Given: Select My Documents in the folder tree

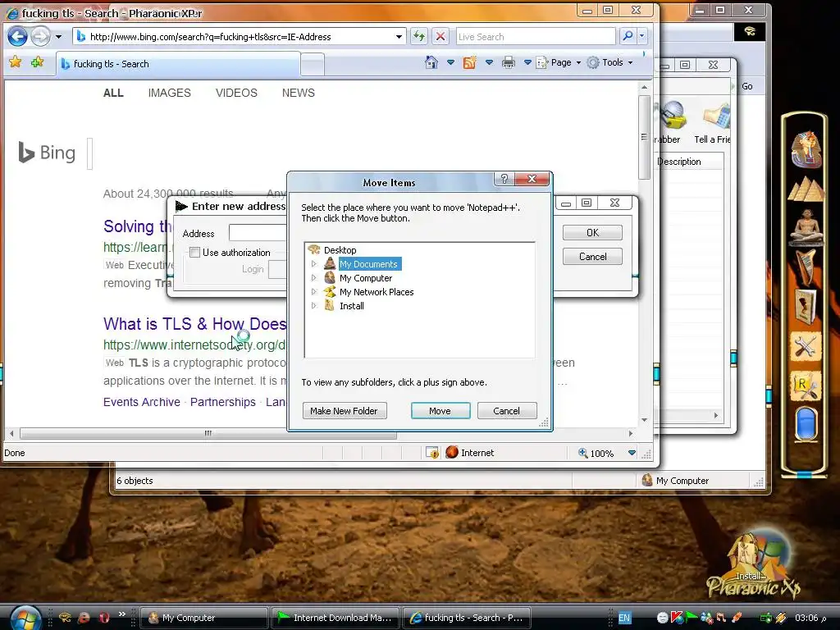Looking at the screenshot, I should [x=368, y=264].
